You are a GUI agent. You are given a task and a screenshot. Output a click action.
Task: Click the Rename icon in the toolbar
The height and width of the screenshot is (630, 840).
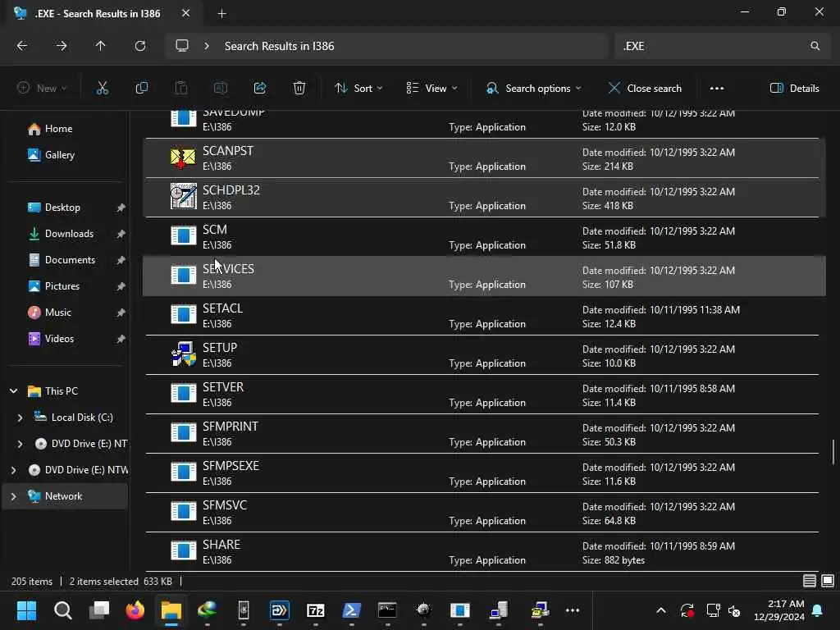tap(220, 88)
